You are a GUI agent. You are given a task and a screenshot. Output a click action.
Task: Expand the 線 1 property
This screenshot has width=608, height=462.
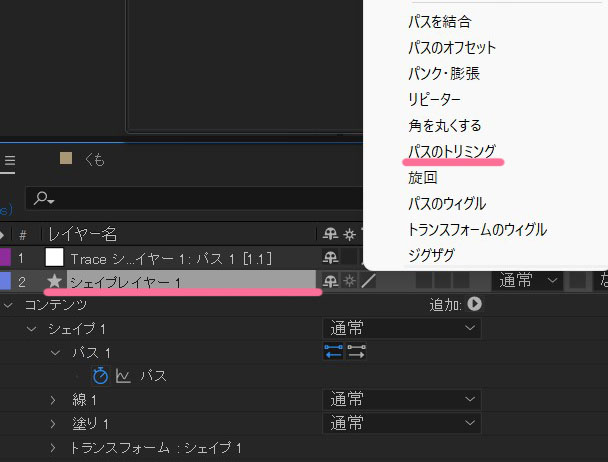(53, 400)
